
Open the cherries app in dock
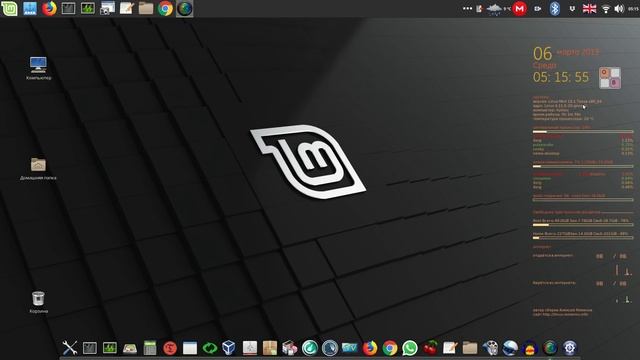[x=430, y=348]
